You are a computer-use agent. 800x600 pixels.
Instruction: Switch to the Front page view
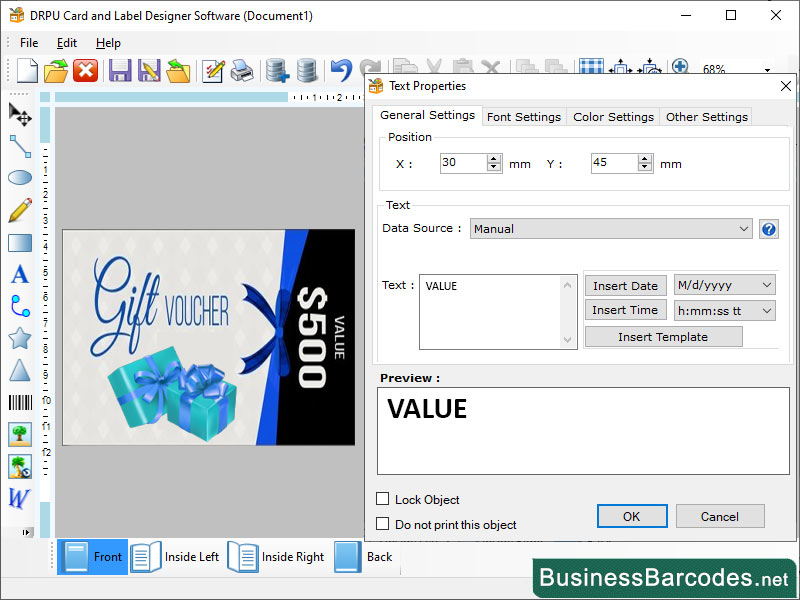92,557
